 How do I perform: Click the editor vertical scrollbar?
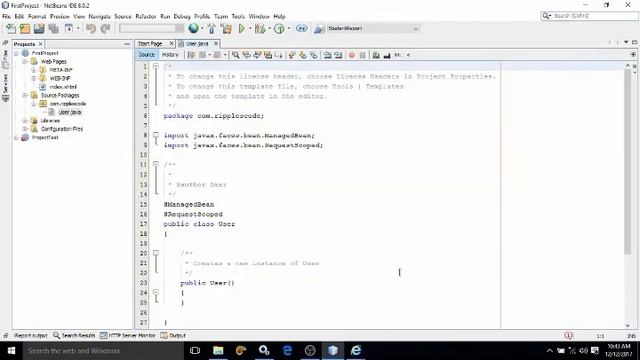pos(627,161)
